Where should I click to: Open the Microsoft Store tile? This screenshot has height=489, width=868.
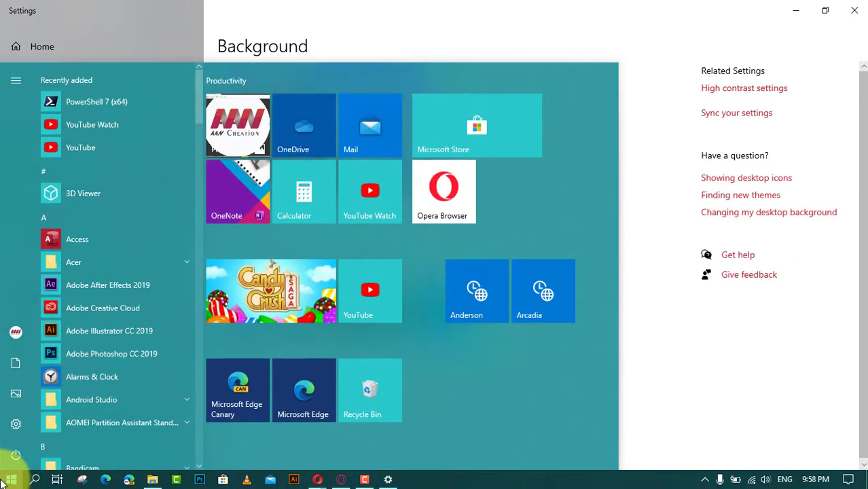click(x=477, y=126)
